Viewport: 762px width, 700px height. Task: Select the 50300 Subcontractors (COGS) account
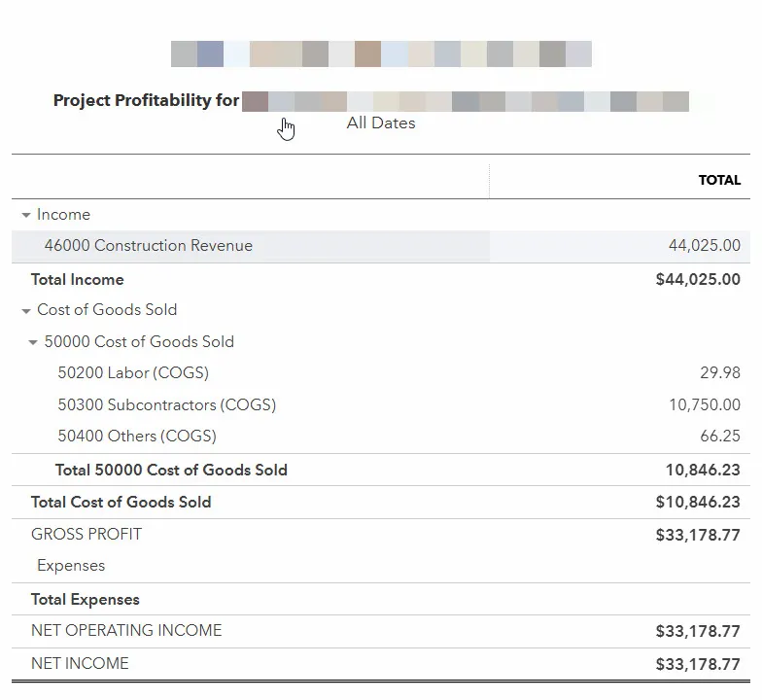pos(166,405)
